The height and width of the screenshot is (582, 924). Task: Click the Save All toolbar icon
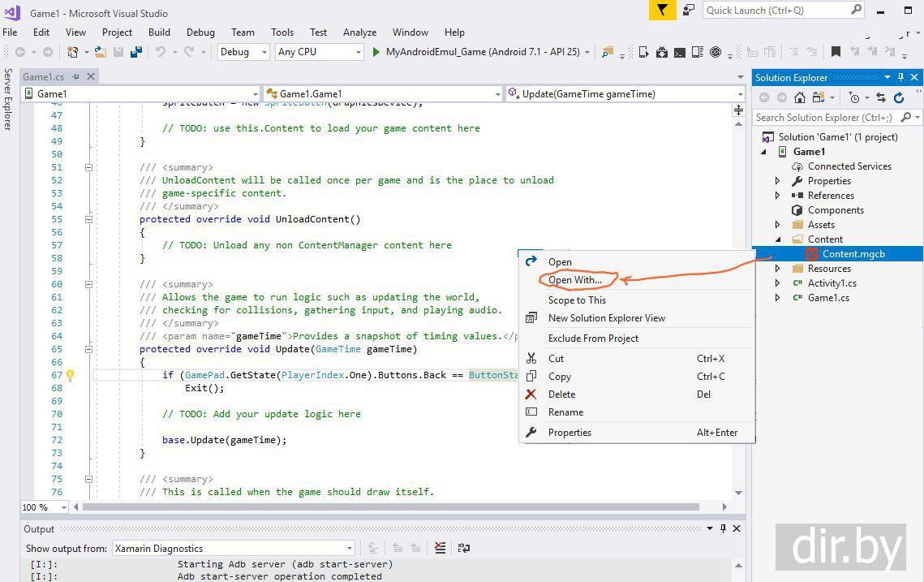click(136, 52)
